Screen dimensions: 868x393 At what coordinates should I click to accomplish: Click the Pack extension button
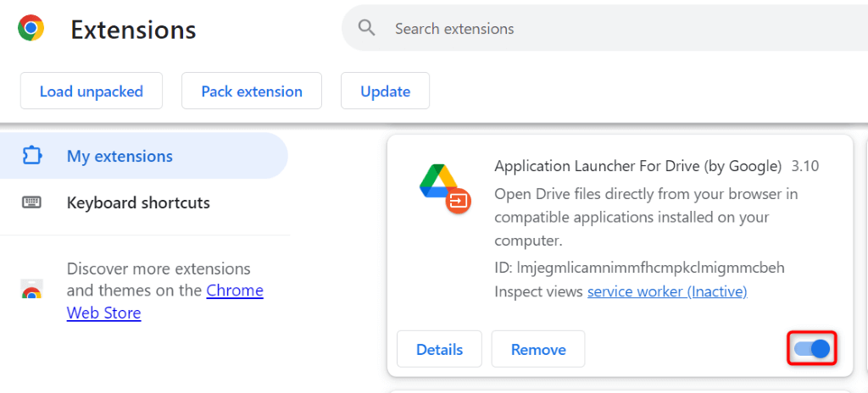252,91
